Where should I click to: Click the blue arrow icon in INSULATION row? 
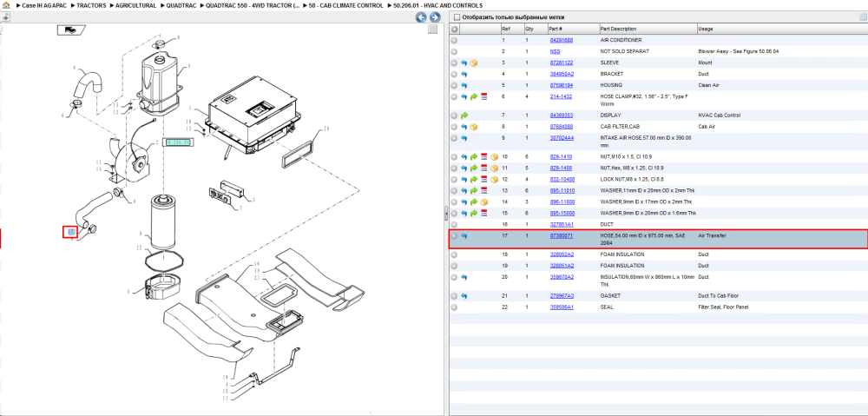click(x=464, y=277)
